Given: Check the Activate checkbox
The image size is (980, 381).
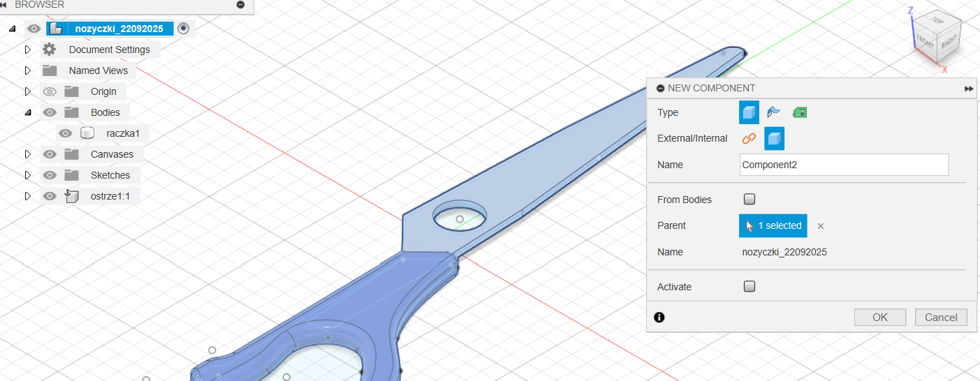Looking at the screenshot, I should 749,287.
